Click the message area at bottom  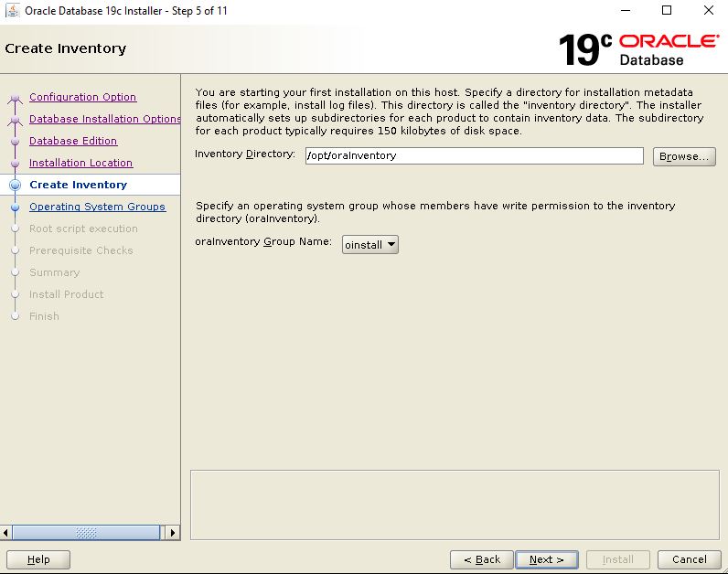point(455,505)
